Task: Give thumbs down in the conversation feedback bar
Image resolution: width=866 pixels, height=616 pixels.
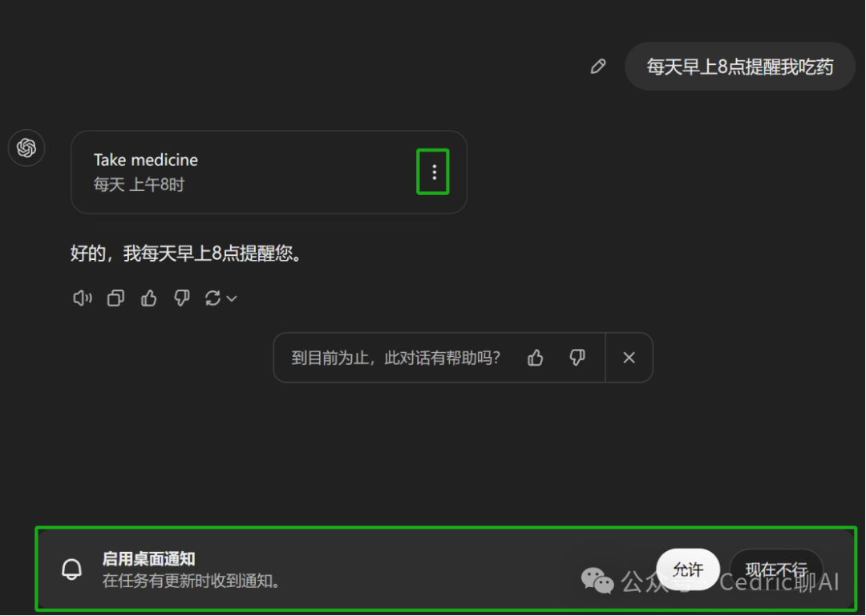Action: [577, 358]
